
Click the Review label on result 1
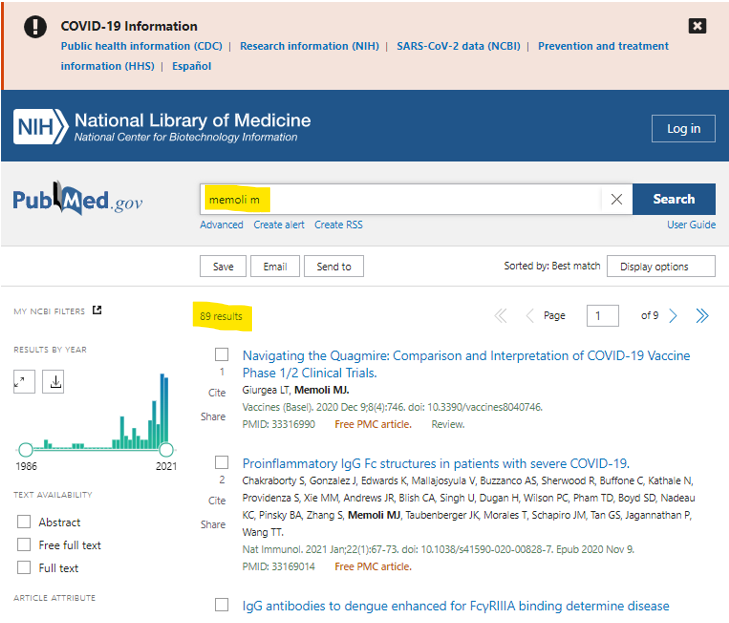tap(448, 424)
